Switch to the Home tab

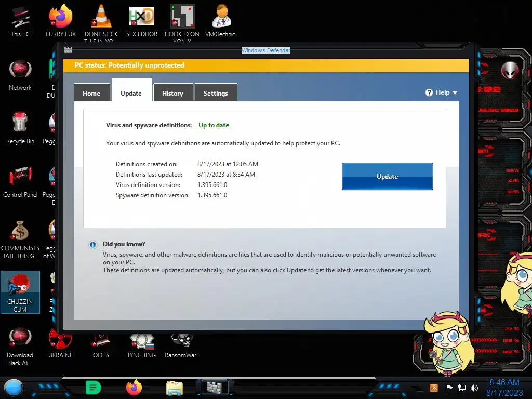point(91,92)
